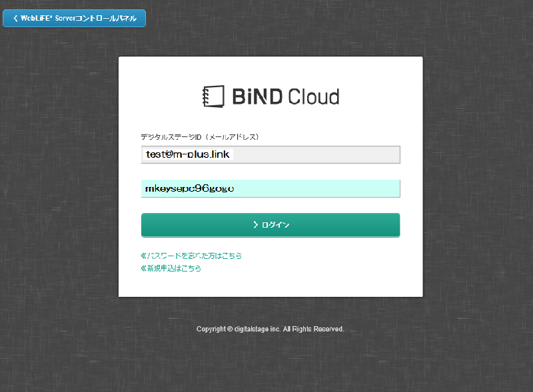Click the arrow chevron inside the ログイン button
533x392 pixels.
255,225
